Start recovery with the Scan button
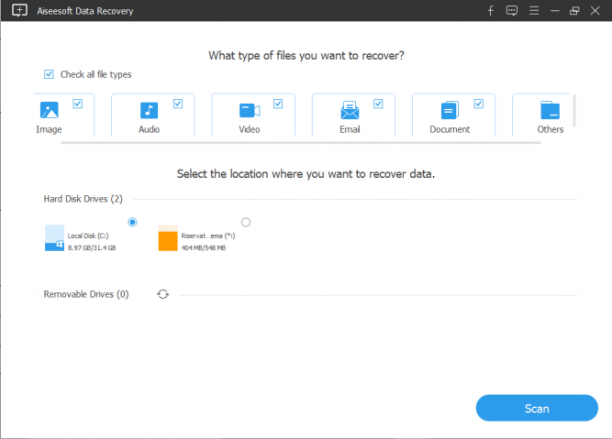This screenshot has height=439, width=612. click(537, 408)
